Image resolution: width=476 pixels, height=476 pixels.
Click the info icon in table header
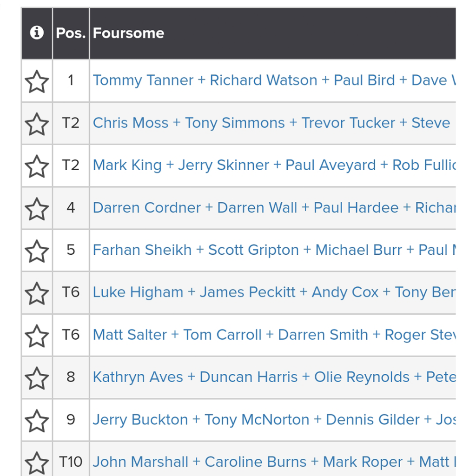37,33
